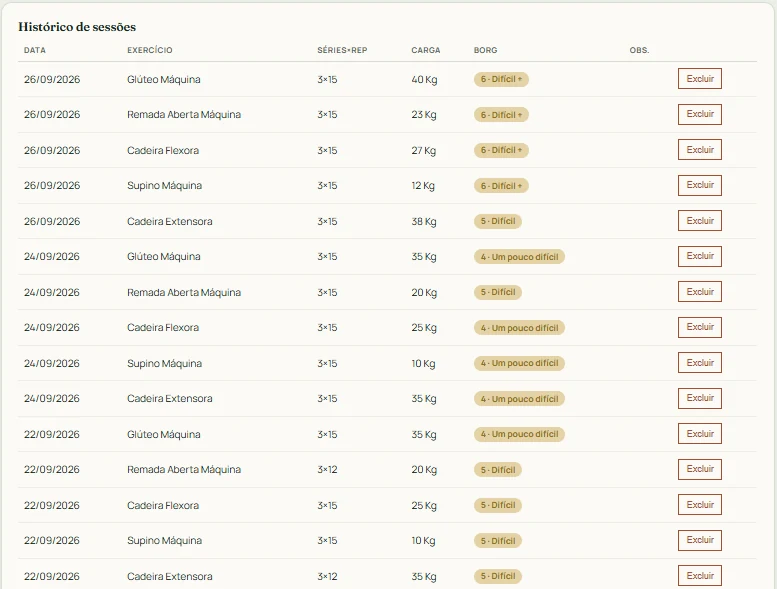Click 25 Kg load on 24/09/2026 Cadeira Flexora row
The image size is (777, 589).
[424, 328]
